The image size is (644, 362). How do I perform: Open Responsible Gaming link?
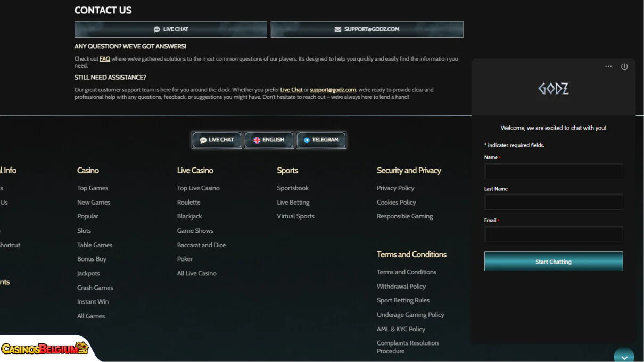pyautogui.click(x=405, y=216)
